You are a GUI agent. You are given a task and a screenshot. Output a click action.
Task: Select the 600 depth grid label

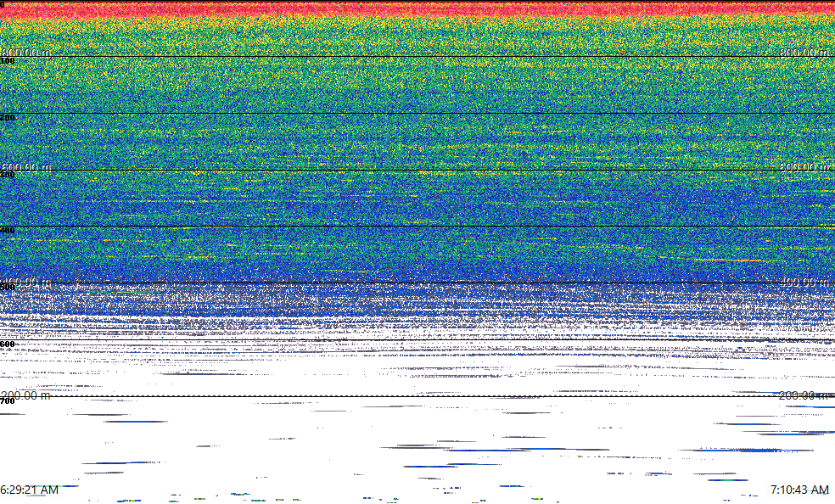tap(8, 344)
